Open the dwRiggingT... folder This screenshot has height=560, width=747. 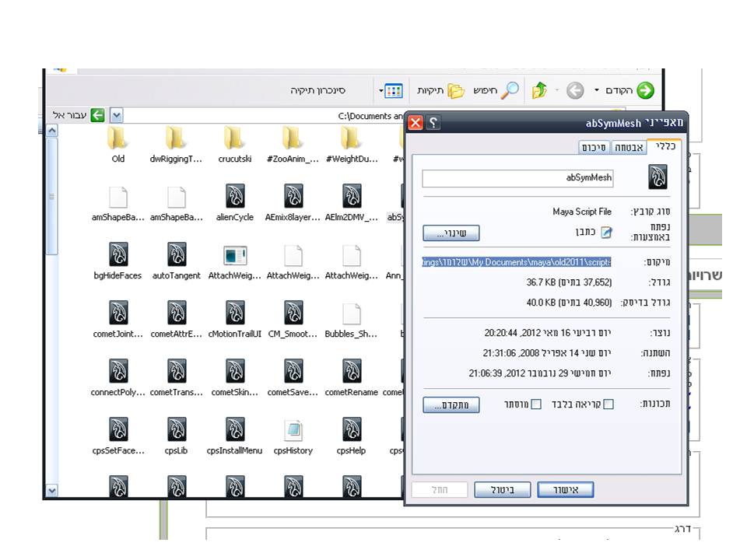coord(176,138)
